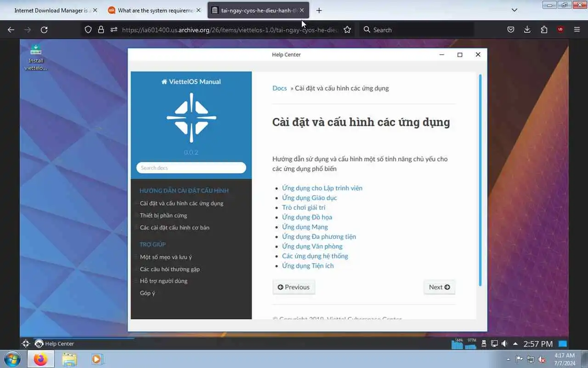Click the Previous page button

point(294,287)
